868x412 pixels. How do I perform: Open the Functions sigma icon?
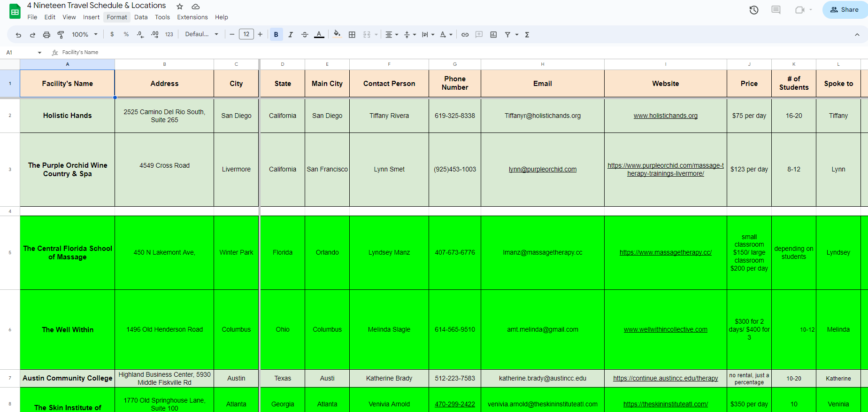point(527,34)
